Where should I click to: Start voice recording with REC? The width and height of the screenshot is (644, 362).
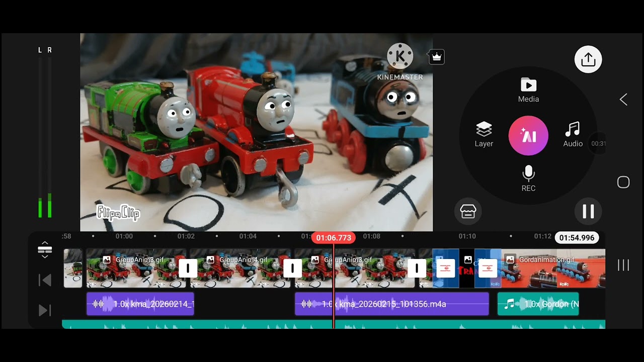pos(528,179)
